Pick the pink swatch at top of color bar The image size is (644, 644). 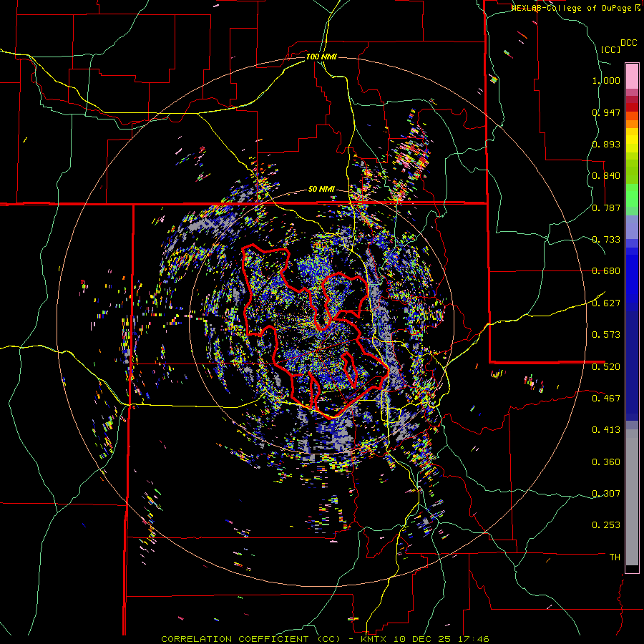tap(632, 76)
